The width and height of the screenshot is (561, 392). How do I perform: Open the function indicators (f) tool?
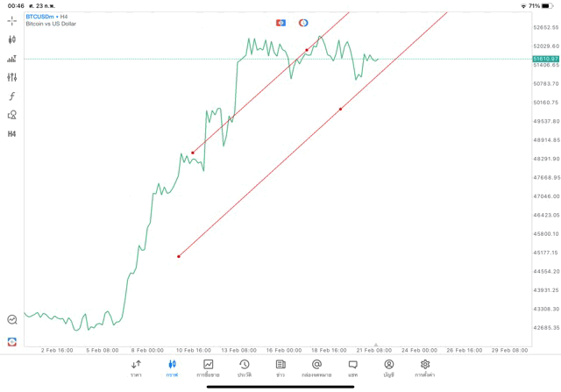tap(11, 96)
